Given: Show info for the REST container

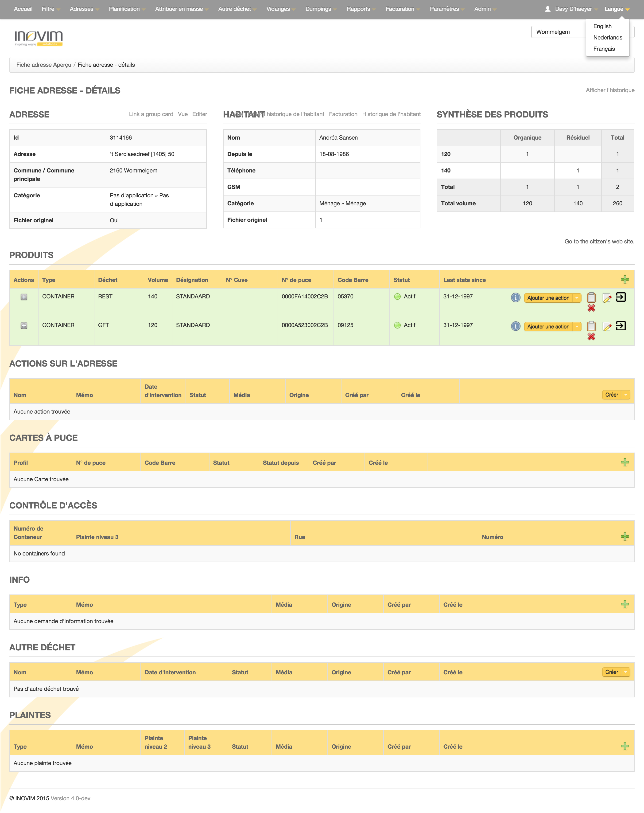Looking at the screenshot, I should (x=516, y=297).
